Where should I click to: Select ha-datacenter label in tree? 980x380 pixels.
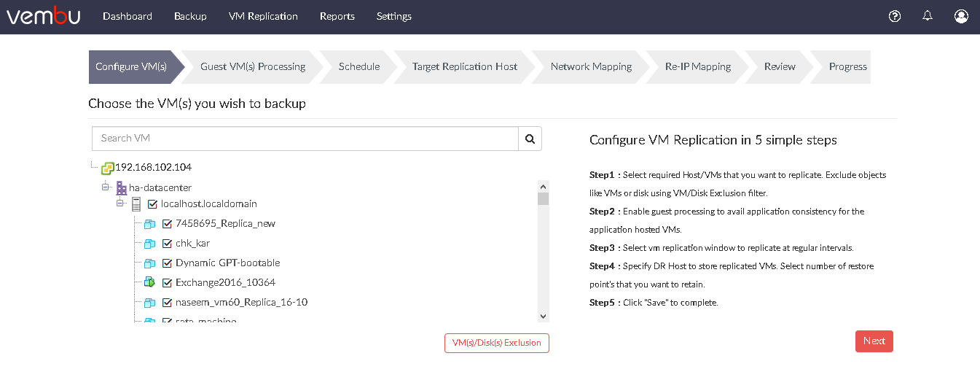[160, 187]
